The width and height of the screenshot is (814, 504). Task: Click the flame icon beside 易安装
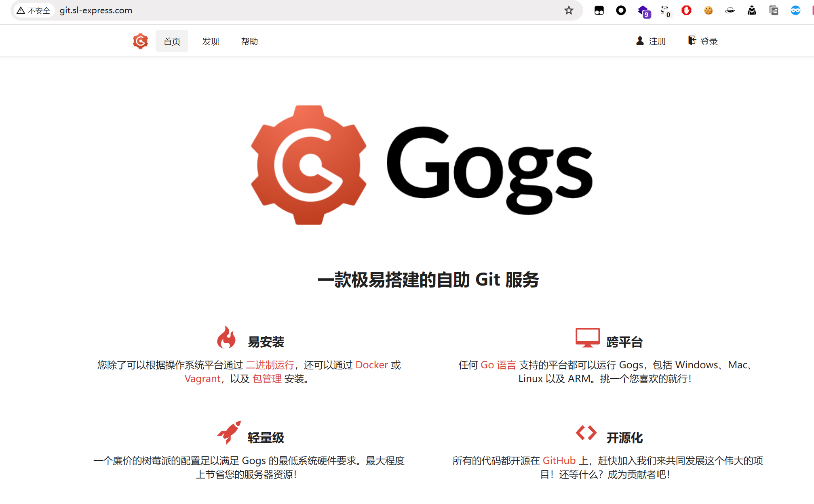click(x=226, y=337)
